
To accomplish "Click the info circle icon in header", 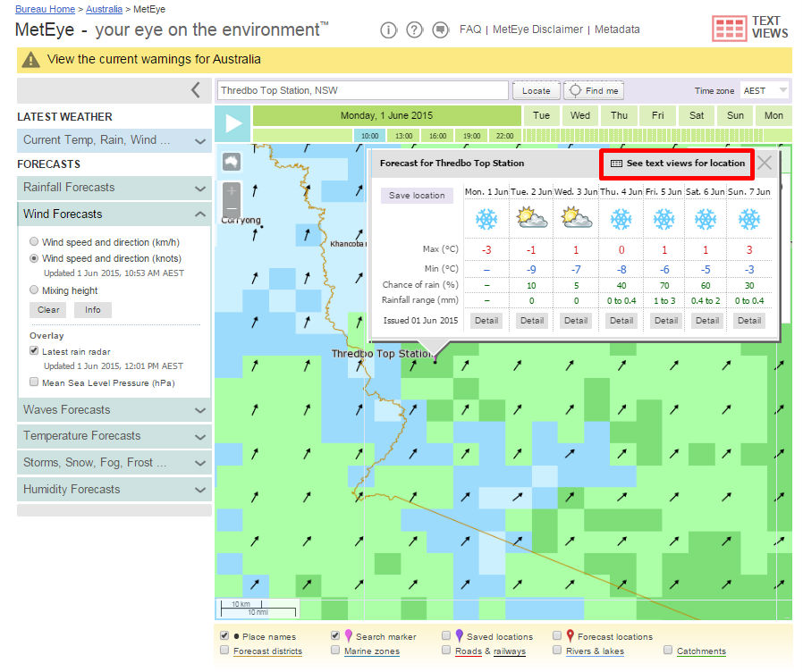I will [x=388, y=30].
